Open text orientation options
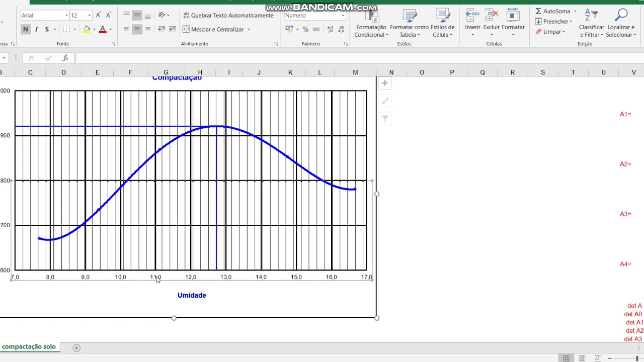 point(164,16)
